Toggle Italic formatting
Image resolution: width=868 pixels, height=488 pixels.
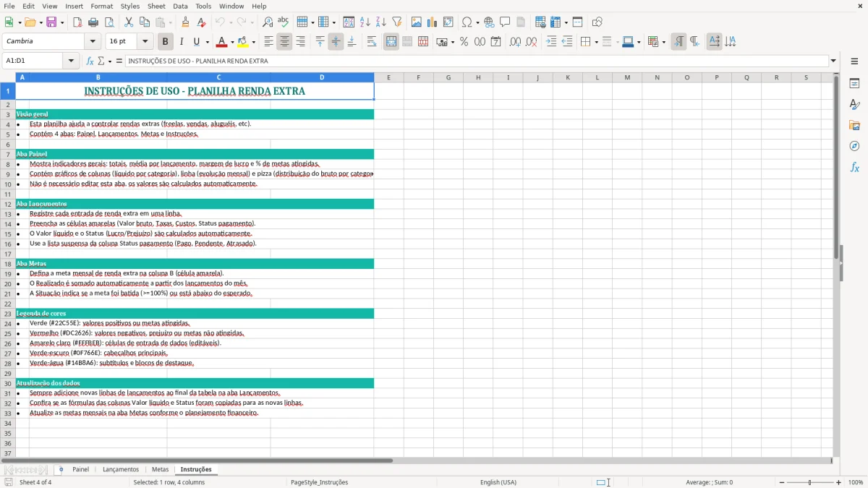[x=181, y=42]
